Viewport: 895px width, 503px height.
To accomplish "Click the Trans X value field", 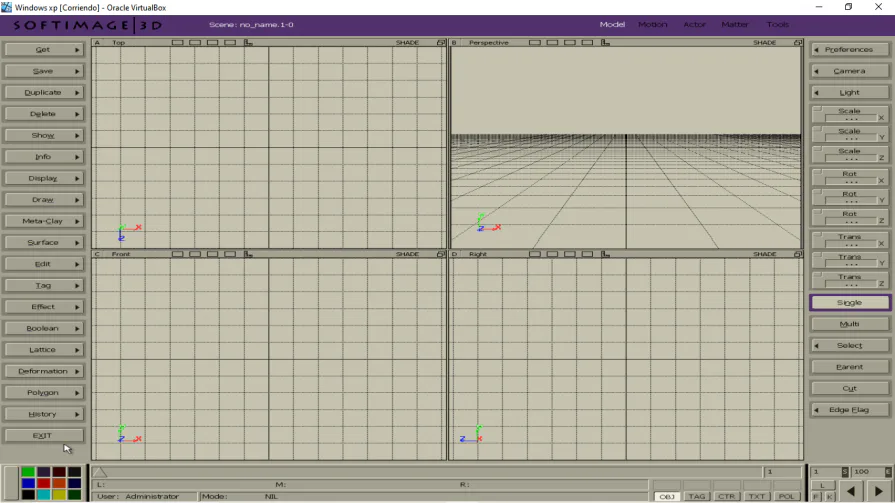I will 850,244.
